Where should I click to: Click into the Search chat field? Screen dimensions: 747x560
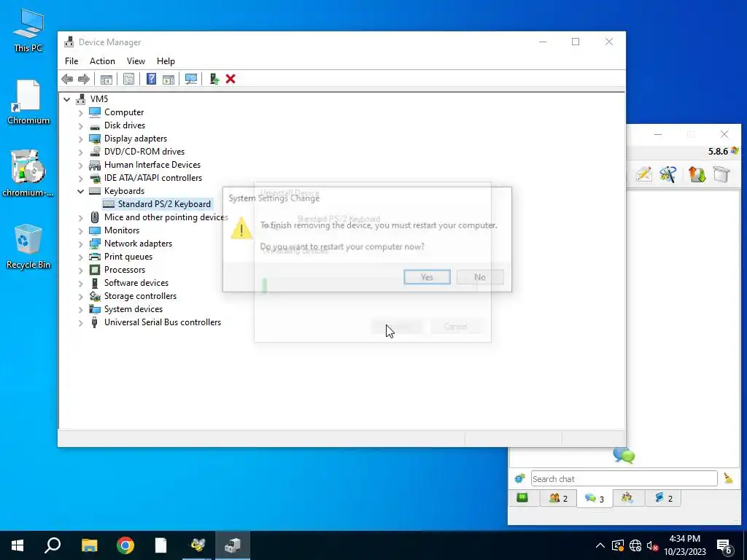tap(624, 478)
